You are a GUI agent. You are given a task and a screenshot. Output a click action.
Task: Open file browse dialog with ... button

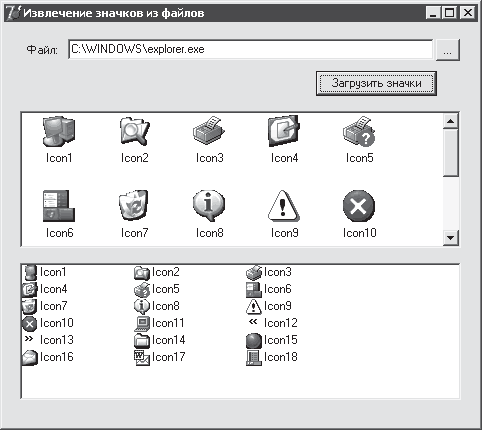[448, 50]
